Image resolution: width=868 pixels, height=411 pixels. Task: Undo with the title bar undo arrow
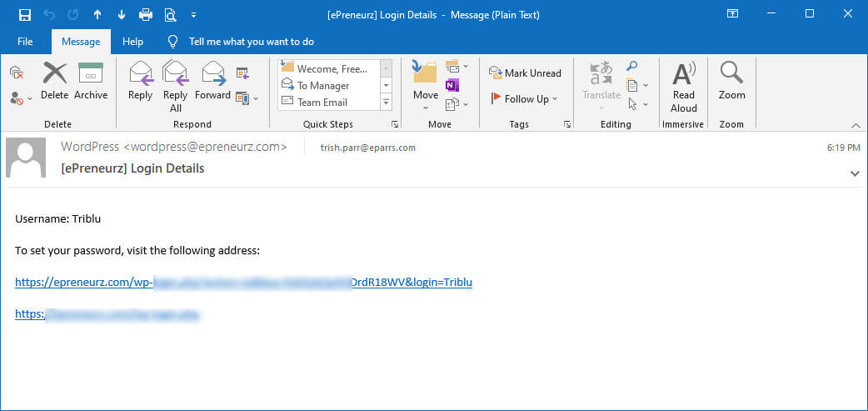[x=48, y=15]
